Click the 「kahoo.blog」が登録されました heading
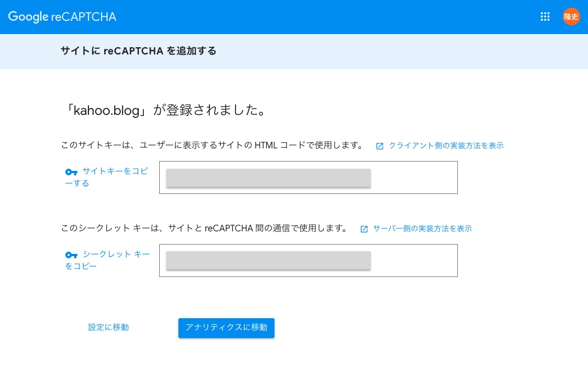 click(166, 110)
